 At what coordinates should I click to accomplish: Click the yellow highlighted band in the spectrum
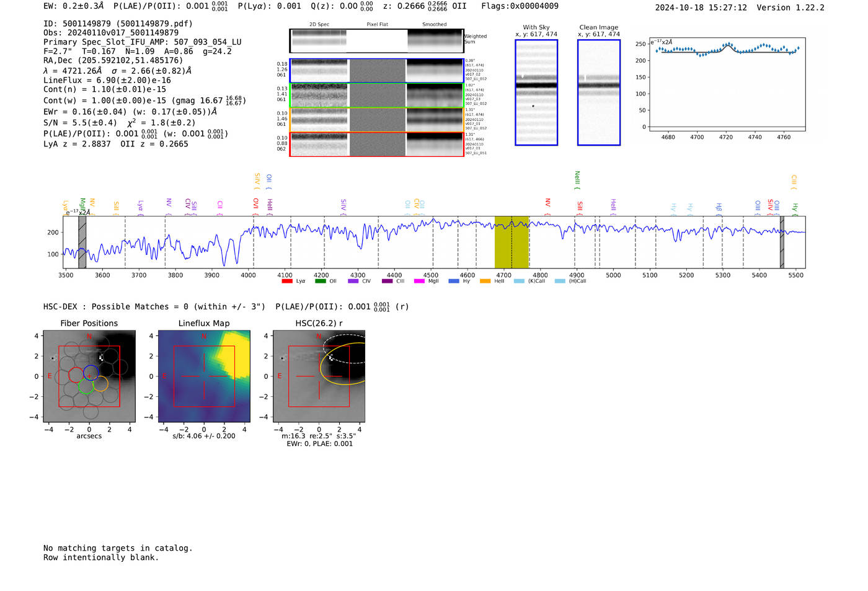[511, 242]
